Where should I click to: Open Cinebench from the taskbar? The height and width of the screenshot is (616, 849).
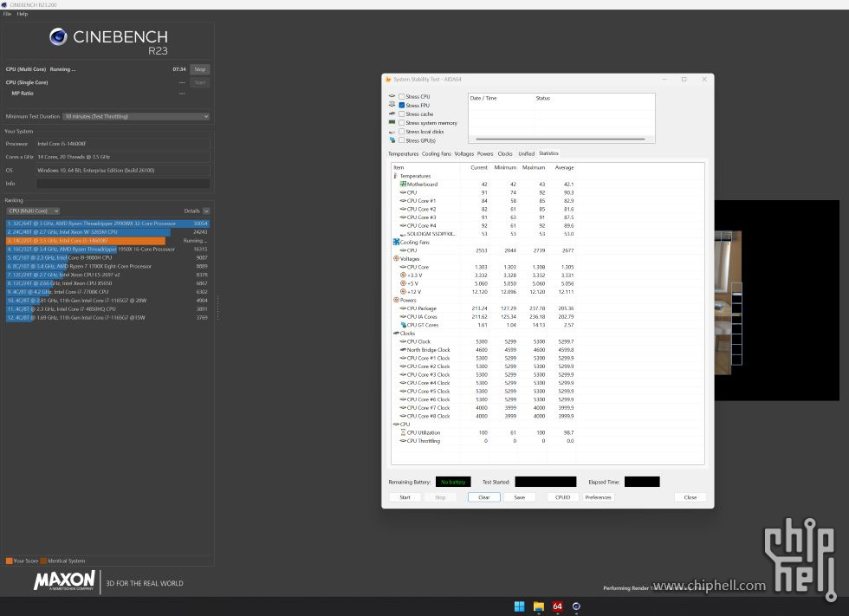coord(576,606)
